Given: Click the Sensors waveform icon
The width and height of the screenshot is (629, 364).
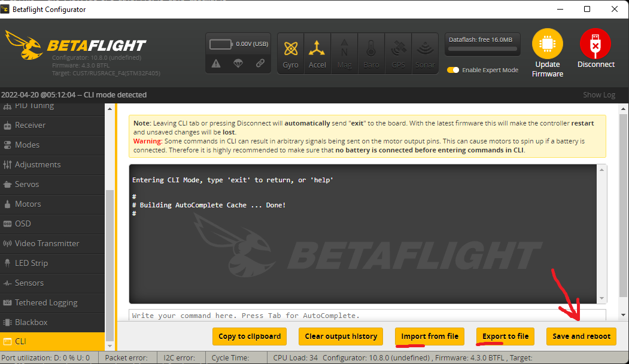Looking at the screenshot, I should [7, 283].
